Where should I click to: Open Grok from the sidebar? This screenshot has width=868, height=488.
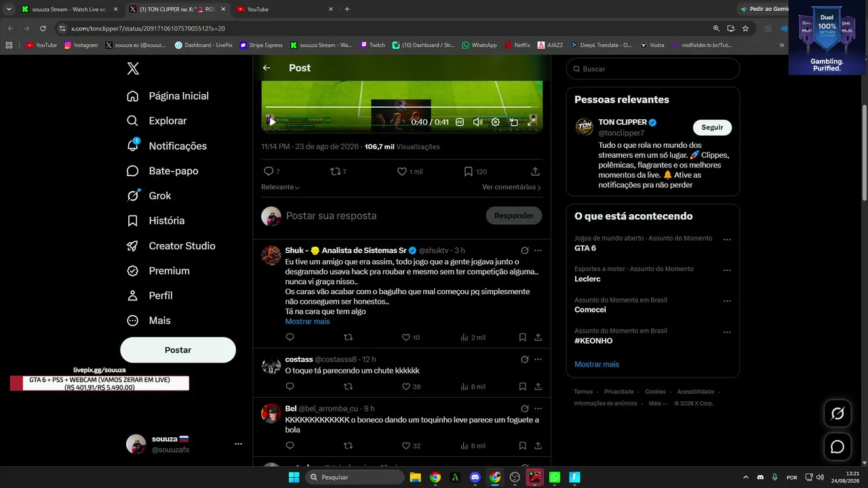tap(149, 196)
